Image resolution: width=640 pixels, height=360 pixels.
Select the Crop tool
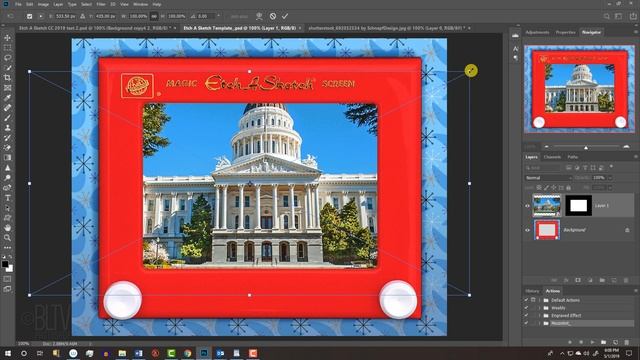[x=7, y=78]
